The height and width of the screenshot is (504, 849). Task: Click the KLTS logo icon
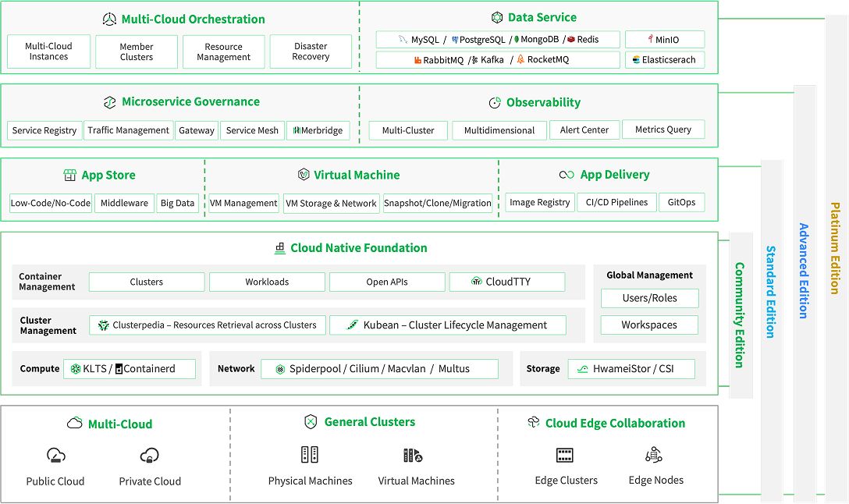76,369
